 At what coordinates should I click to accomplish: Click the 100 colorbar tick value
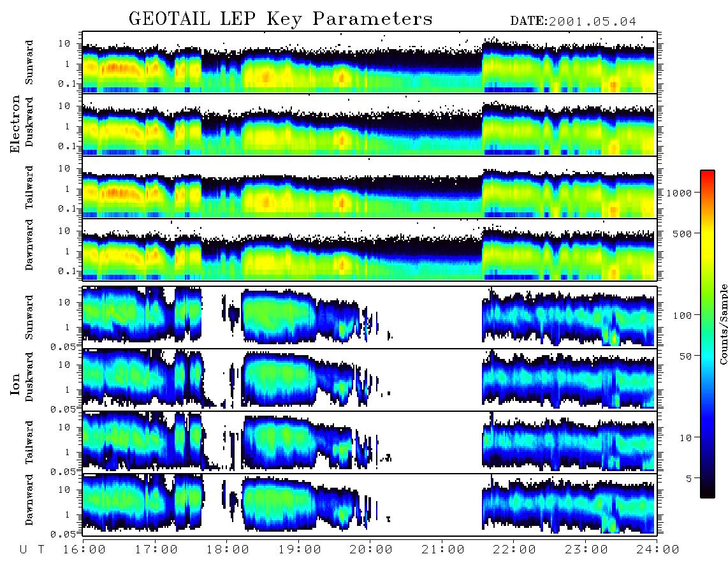682,316
